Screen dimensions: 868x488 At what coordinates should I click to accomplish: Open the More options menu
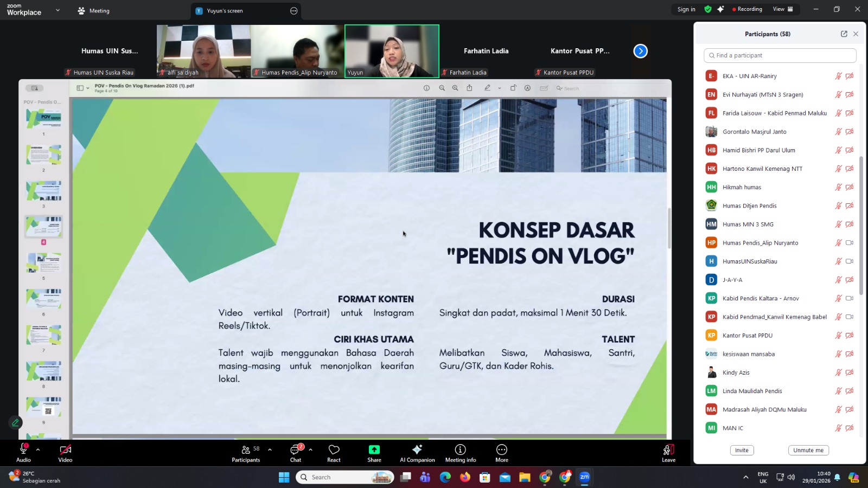[x=502, y=453]
